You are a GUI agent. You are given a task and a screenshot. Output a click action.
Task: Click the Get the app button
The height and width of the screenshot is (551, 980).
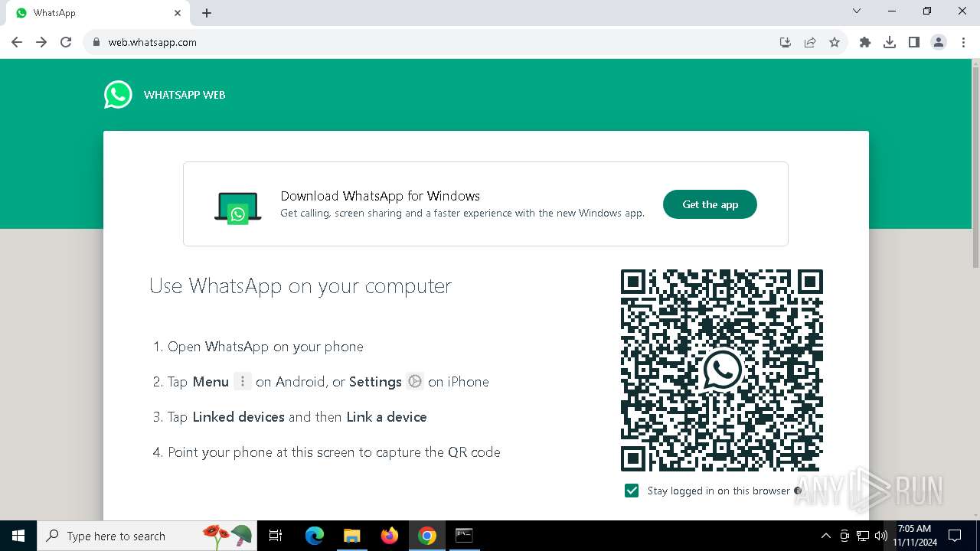pyautogui.click(x=710, y=204)
